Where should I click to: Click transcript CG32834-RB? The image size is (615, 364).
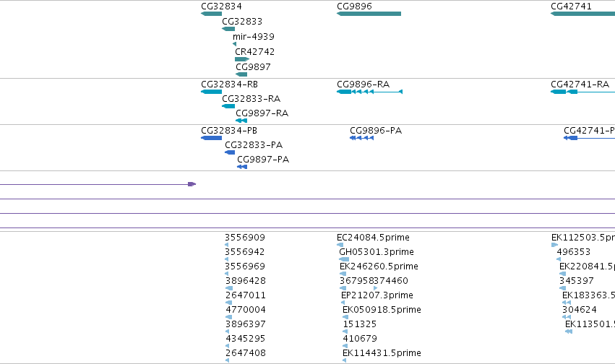point(212,92)
